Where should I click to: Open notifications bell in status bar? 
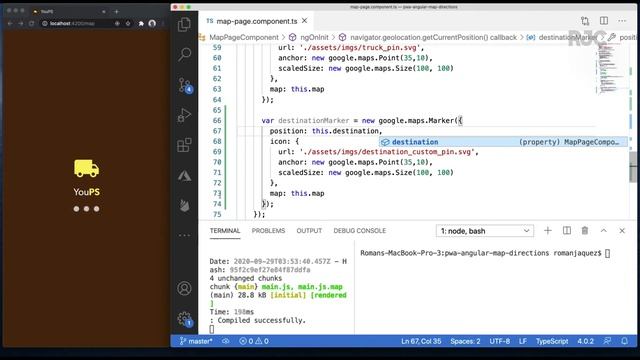tap(624, 341)
